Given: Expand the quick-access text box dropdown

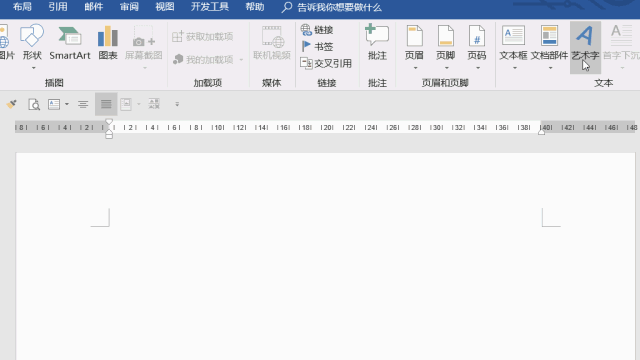Looking at the screenshot, I should (x=67, y=104).
